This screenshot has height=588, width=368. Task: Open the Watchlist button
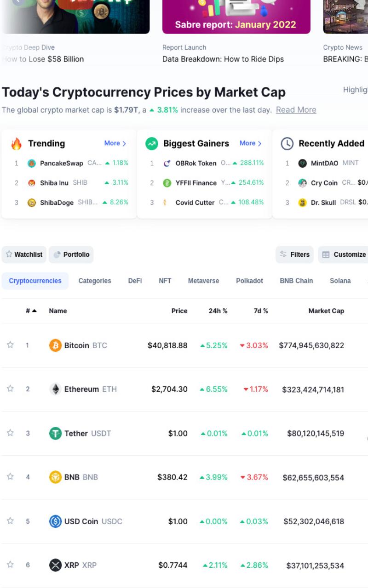coord(24,254)
